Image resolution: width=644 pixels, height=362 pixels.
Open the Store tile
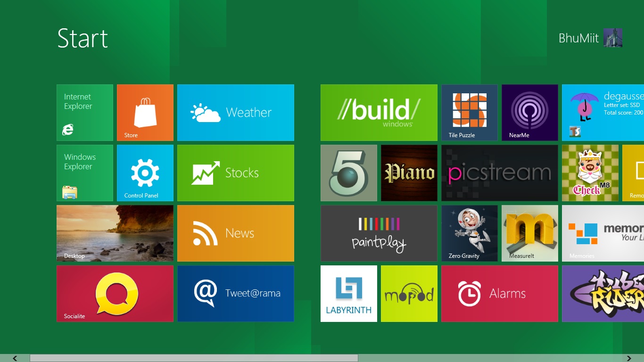click(145, 113)
